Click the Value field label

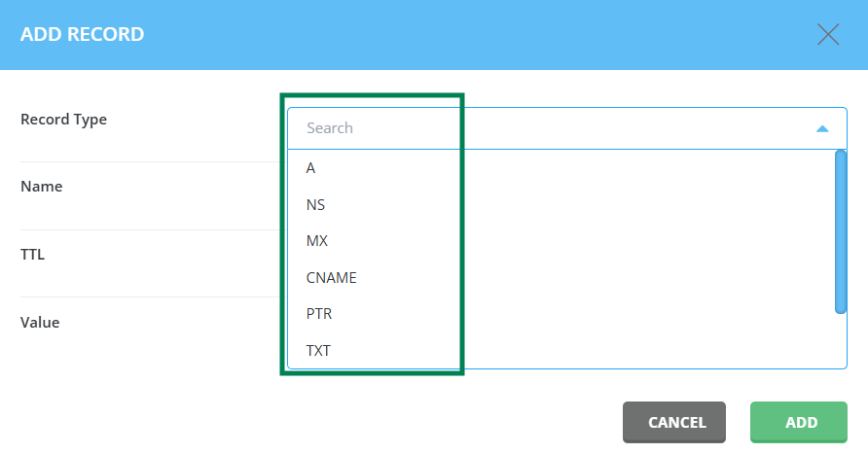pos(40,323)
